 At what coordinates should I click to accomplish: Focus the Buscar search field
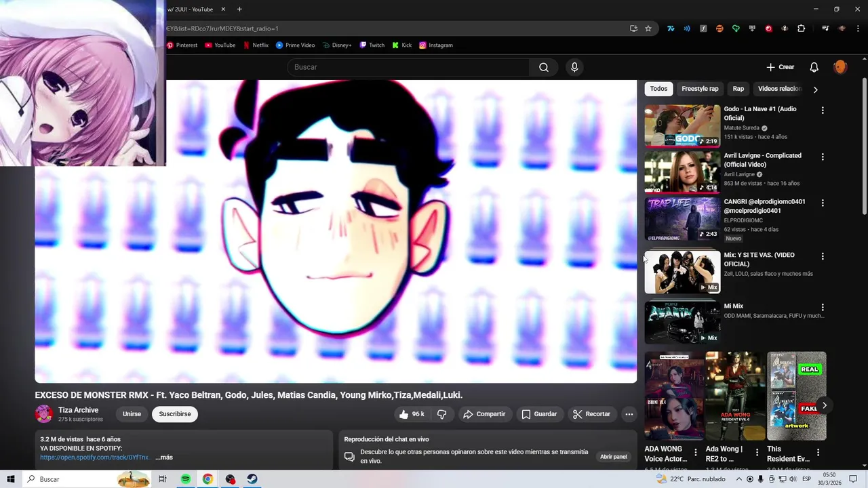pyautogui.click(x=408, y=67)
